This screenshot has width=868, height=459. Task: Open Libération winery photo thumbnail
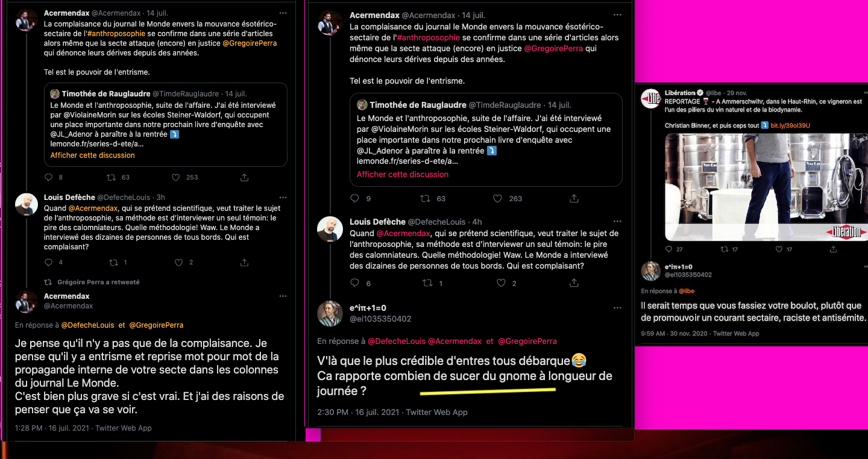click(x=766, y=187)
